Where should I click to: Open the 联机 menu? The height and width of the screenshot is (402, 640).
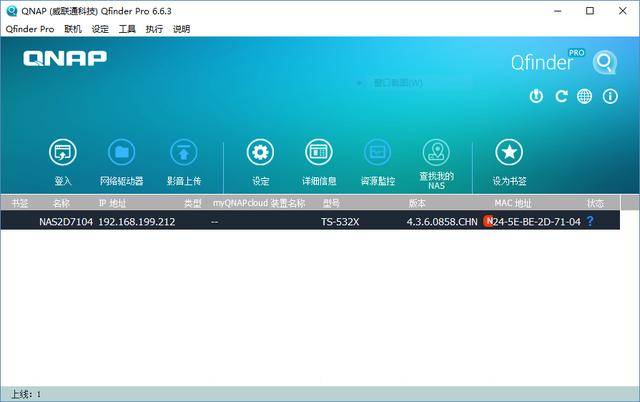73,29
